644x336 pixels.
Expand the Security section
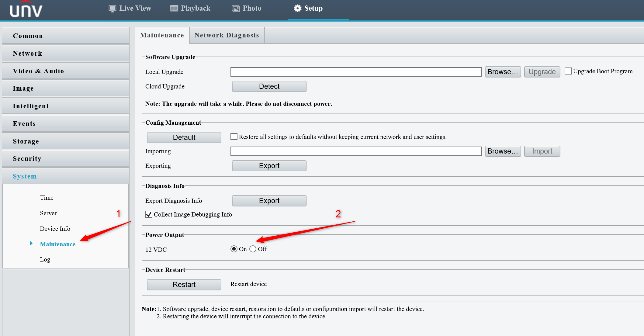coord(66,158)
